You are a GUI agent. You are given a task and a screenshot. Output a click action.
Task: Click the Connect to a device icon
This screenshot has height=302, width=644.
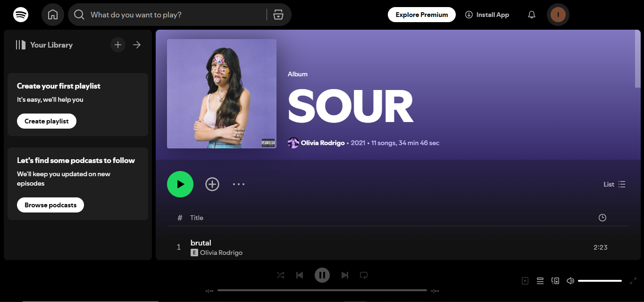[555, 280]
